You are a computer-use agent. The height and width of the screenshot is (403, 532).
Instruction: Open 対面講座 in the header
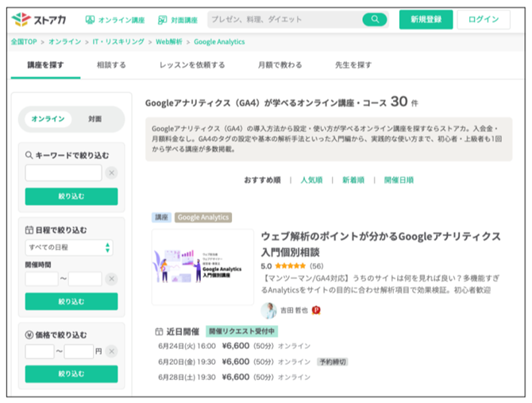point(178,20)
